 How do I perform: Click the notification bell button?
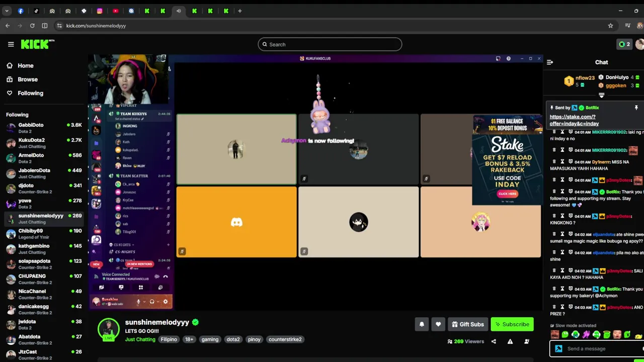[x=422, y=324]
